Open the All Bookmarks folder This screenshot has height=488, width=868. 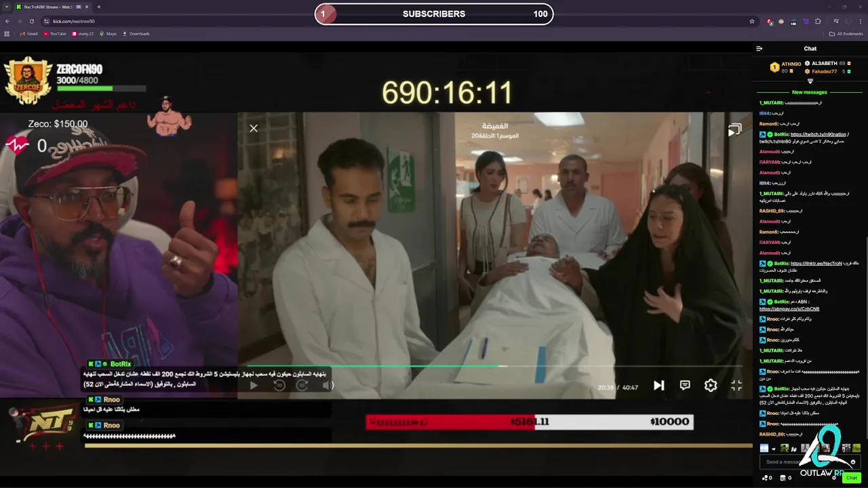coord(846,34)
